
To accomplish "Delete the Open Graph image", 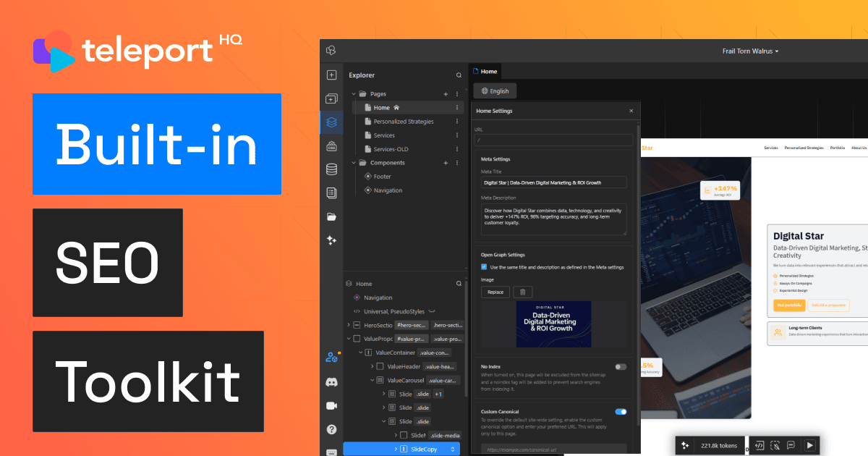I will point(523,292).
